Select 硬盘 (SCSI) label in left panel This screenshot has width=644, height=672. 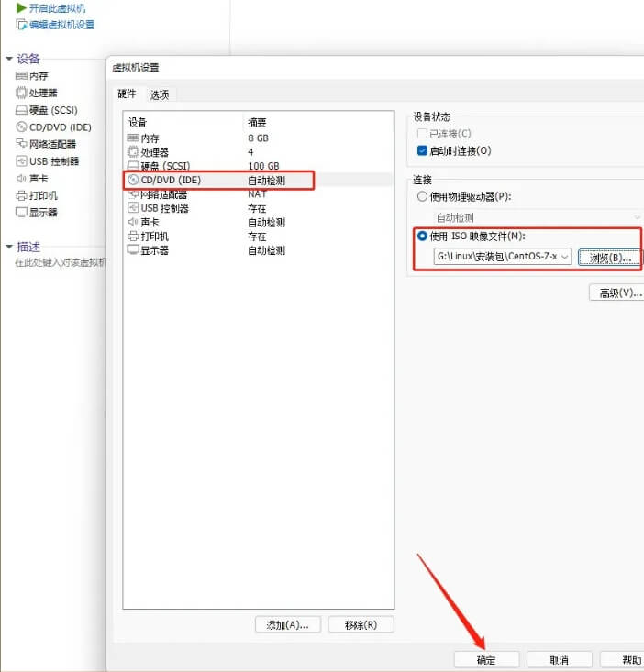53,110
